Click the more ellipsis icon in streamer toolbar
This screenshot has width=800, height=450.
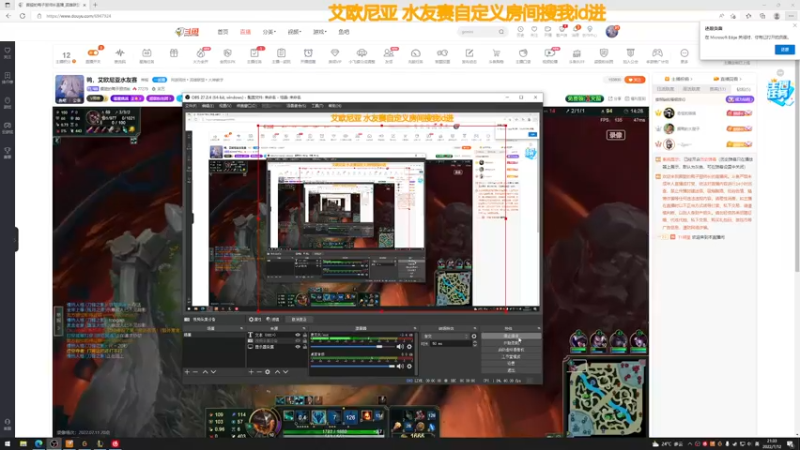point(684,53)
